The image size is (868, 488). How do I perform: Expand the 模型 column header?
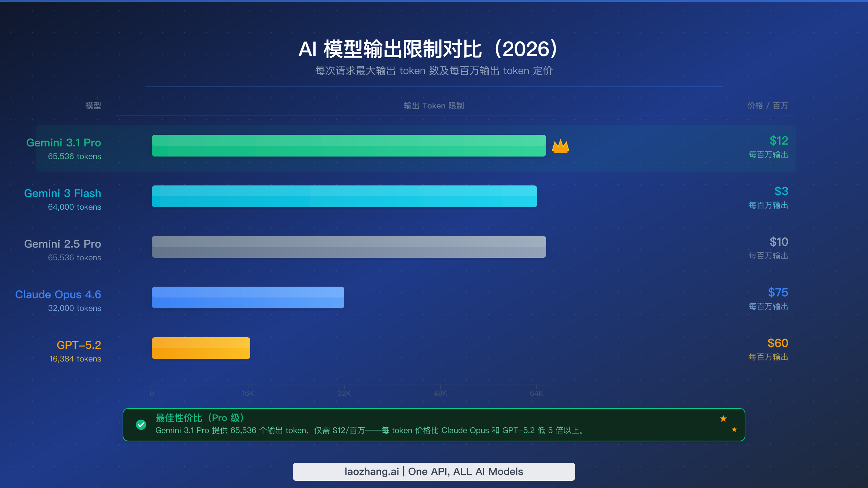[93, 106]
